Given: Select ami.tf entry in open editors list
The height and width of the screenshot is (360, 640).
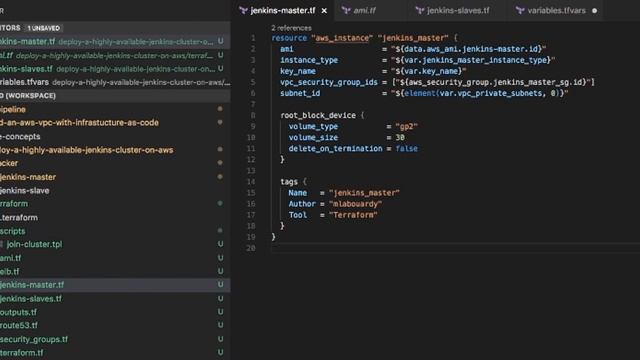Looking at the screenshot, I should click(x=115, y=55).
